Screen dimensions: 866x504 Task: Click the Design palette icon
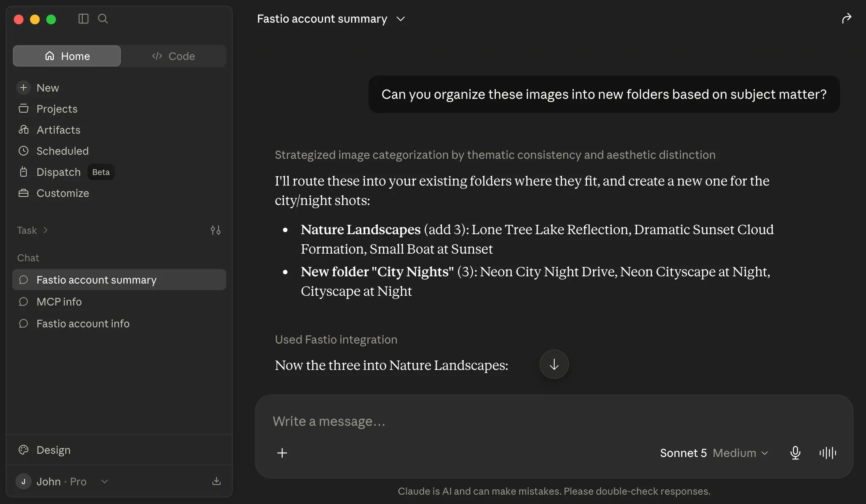[24, 450]
